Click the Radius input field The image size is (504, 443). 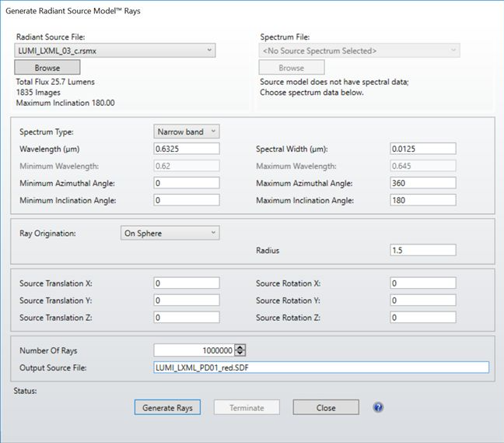pos(422,250)
